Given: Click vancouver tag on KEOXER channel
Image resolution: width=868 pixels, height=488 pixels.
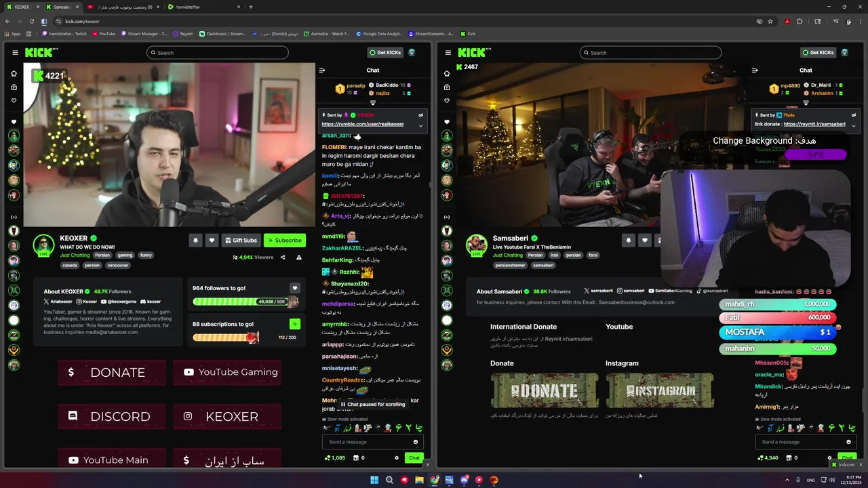Looking at the screenshot, I should (x=118, y=265).
